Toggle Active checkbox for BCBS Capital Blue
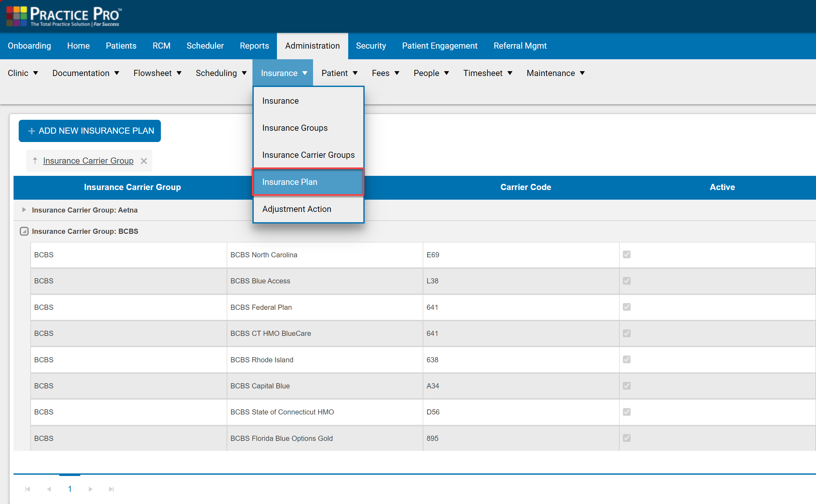This screenshot has height=504, width=816. point(626,386)
